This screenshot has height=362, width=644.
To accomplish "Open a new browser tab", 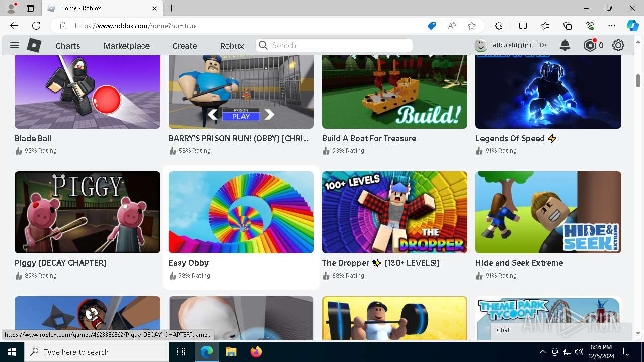I will (x=172, y=8).
